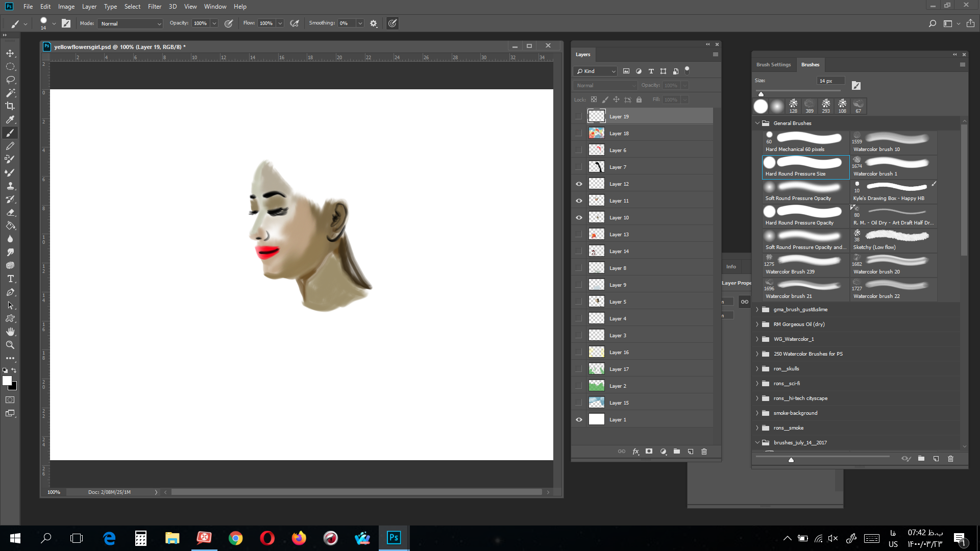
Task: Open the blending Mode dropdown
Action: (x=131, y=23)
